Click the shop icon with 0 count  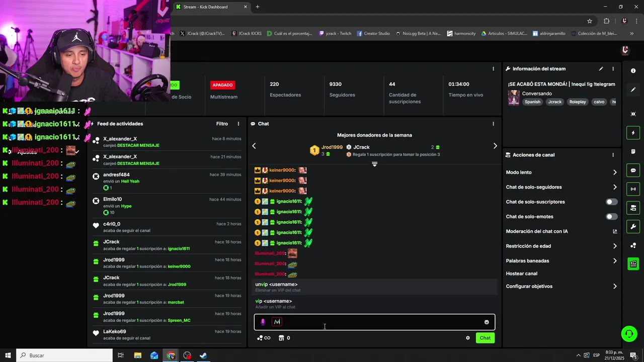point(284,338)
